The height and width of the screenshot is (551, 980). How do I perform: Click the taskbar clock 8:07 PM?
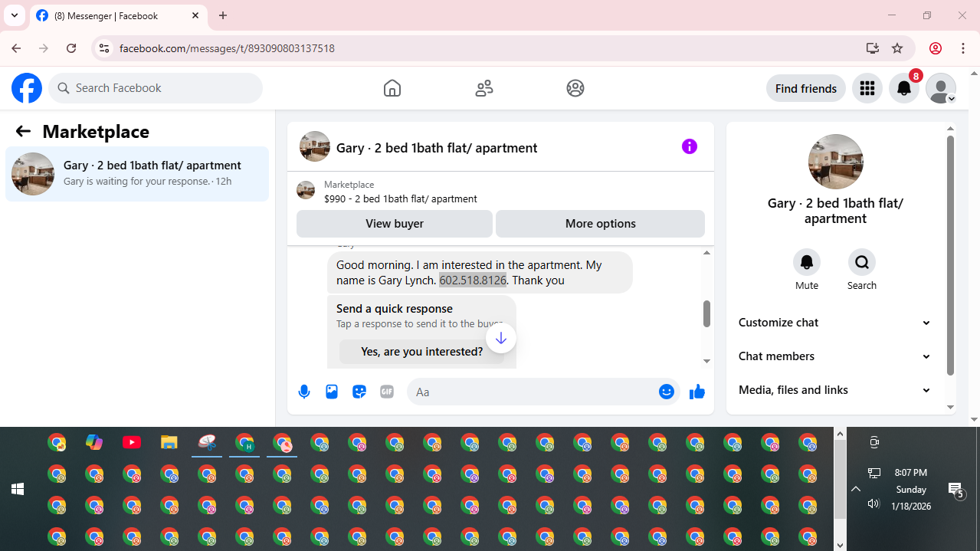click(911, 473)
